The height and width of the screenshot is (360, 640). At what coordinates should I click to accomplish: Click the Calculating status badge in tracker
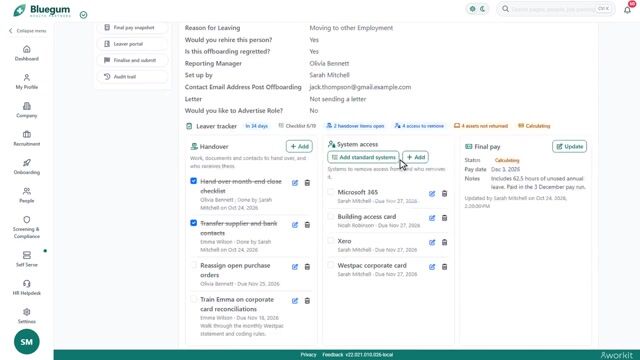(x=534, y=126)
